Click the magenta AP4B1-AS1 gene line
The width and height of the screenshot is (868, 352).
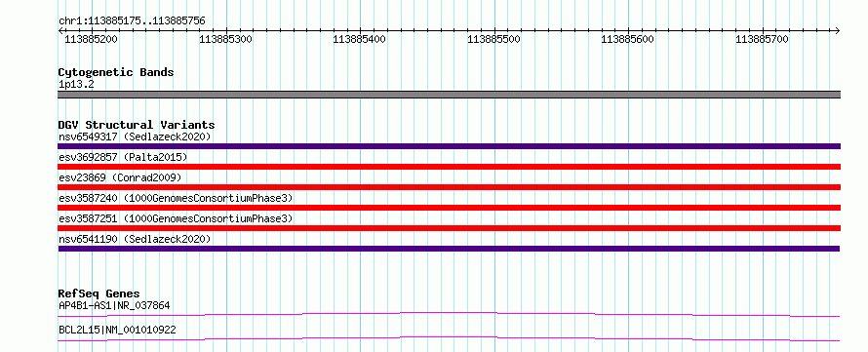(449, 314)
